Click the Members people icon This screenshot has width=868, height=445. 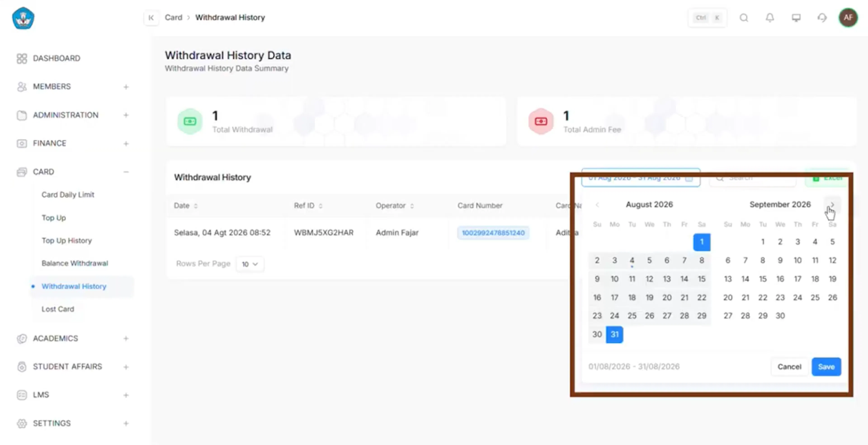click(21, 87)
